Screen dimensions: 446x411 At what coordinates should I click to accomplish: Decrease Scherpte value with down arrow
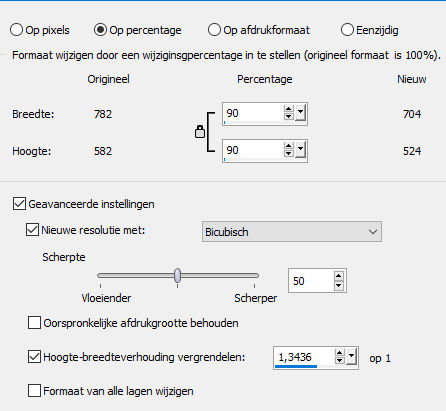point(339,285)
